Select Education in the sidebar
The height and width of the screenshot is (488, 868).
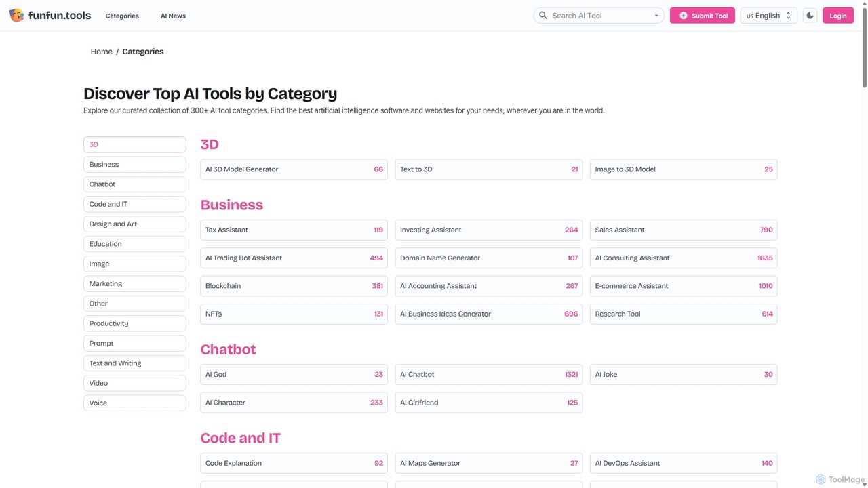coord(135,244)
